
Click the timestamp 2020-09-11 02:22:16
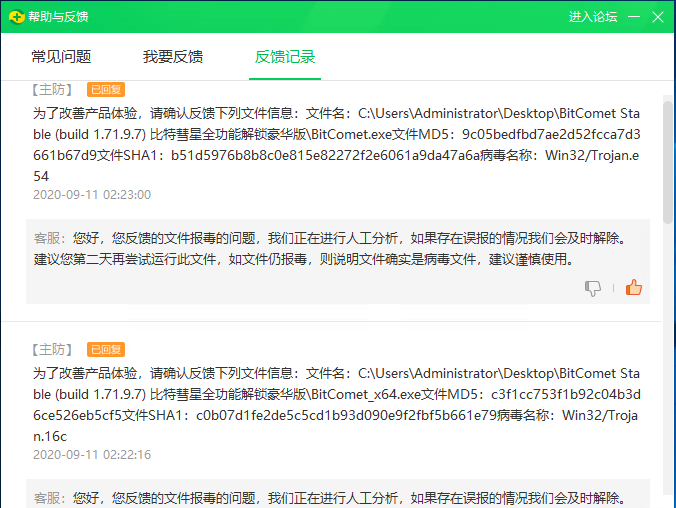92,455
